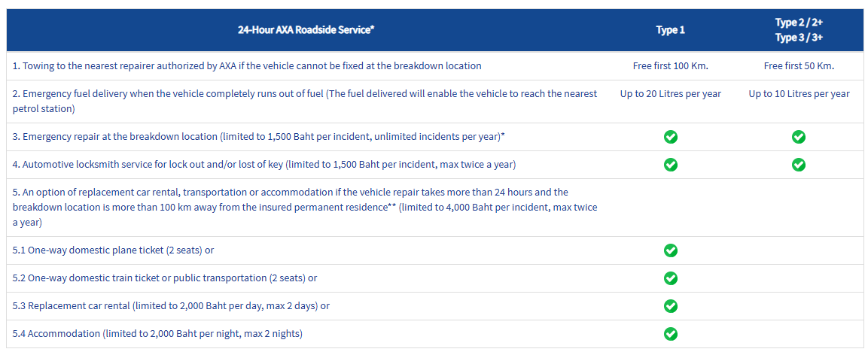Click Type 1 checkmark for emergency repair
The height and width of the screenshot is (355, 868).
click(x=671, y=137)
